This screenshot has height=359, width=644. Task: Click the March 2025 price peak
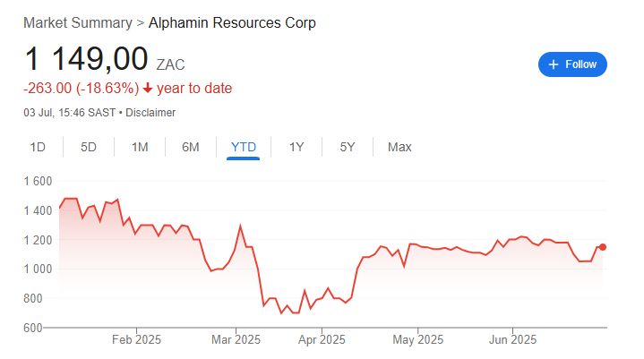(x=240, y=226)
